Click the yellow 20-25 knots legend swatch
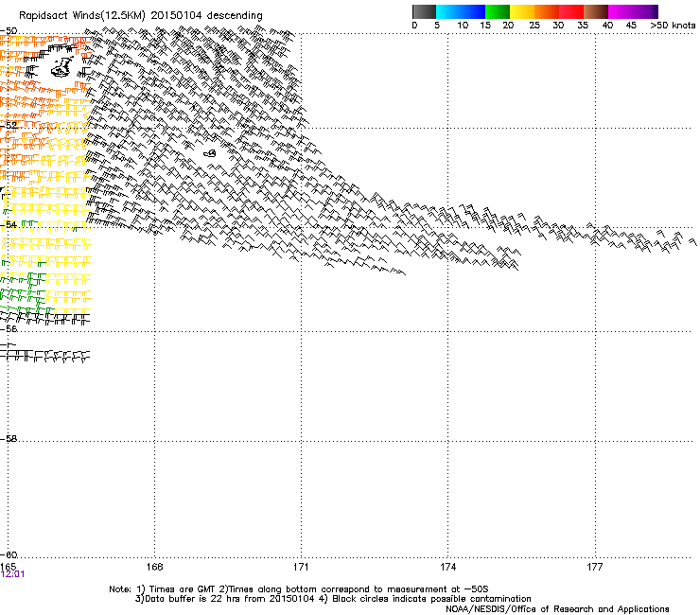 pos(522,11)
